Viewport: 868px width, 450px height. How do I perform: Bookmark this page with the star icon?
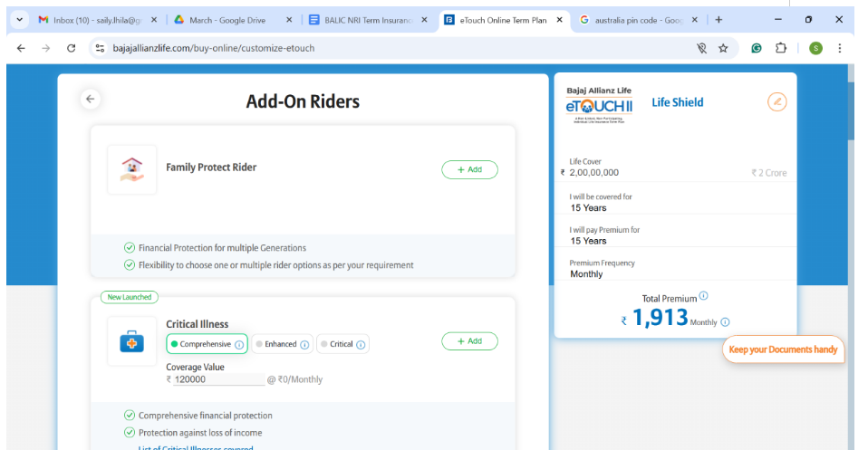click(x=723, y=48)
